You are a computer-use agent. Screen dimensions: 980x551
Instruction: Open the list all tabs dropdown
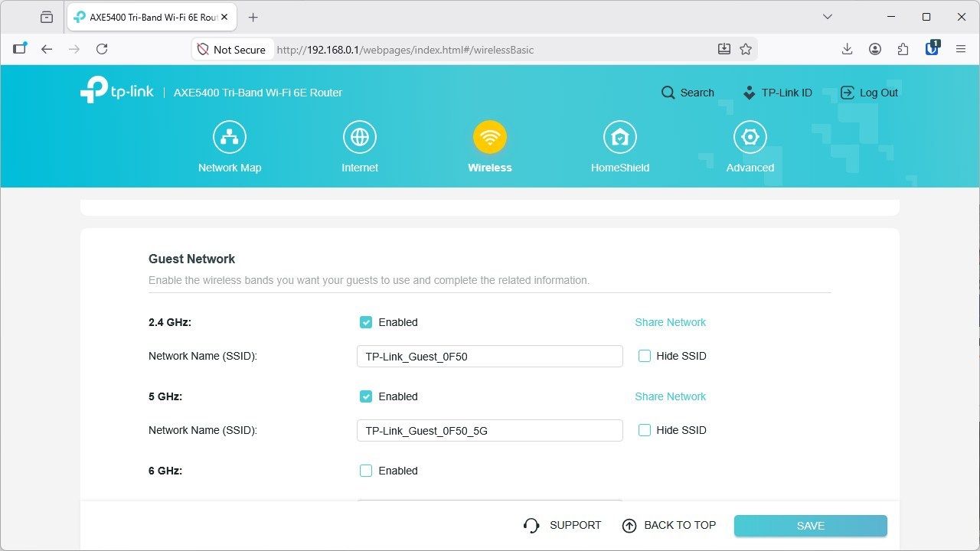pos(827,17)
